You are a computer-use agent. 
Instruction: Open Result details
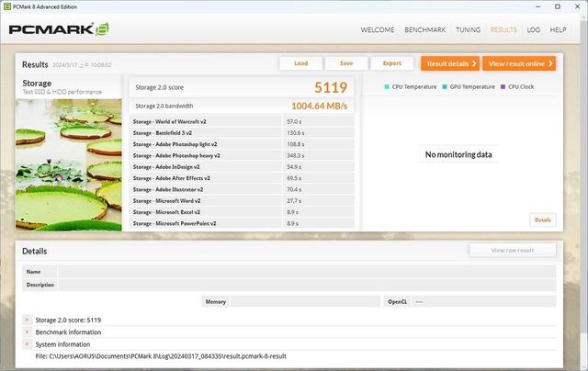pos(450,63)
